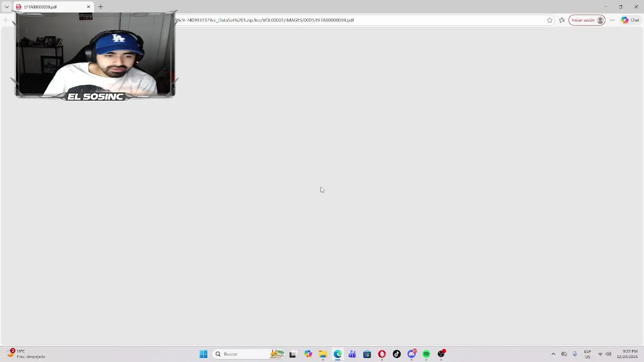Open Microsoft Teams from the taskbar
This screenshot has width=644, height=362.
click(352, 354)
